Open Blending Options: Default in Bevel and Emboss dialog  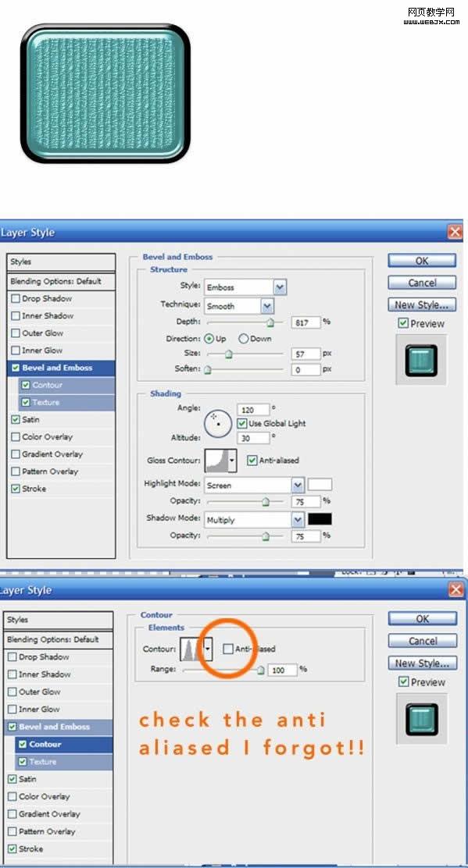[x=61, y=281]
